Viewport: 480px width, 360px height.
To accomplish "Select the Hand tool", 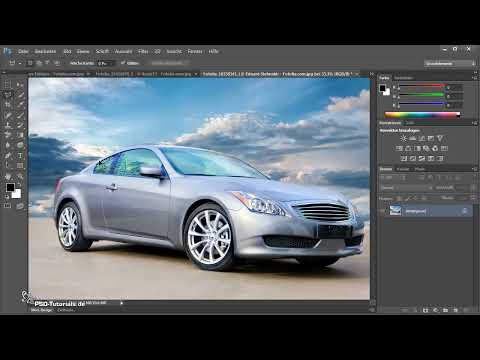I will click(x=8, y=176).
